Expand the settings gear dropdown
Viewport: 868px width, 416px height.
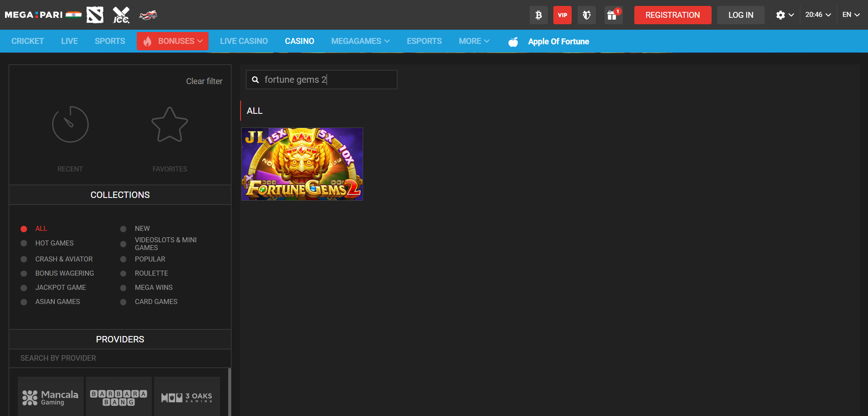[x=784, y=15]
